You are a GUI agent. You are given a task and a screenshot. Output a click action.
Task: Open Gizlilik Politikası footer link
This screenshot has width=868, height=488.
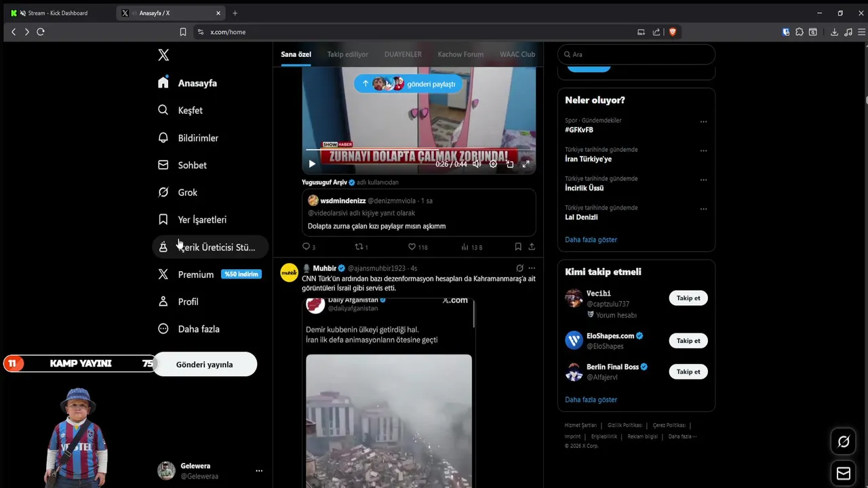pyautogui.click(x=625, y=426)
